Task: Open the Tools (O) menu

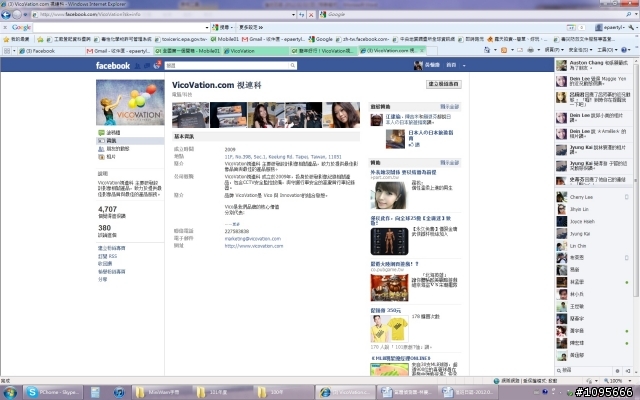Action: click(607, 50)
